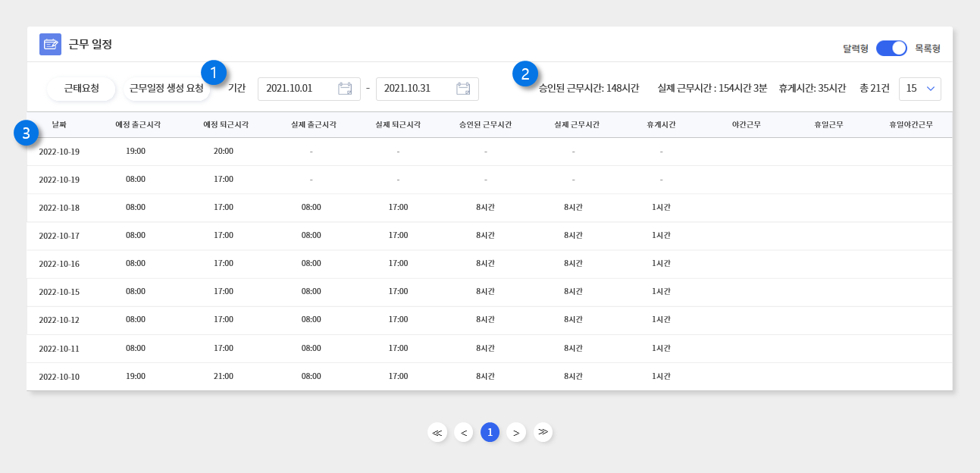This screenshot has height=473, width=980.
Task: Jump to last page with double-right arrow
Action: (543, 432)
